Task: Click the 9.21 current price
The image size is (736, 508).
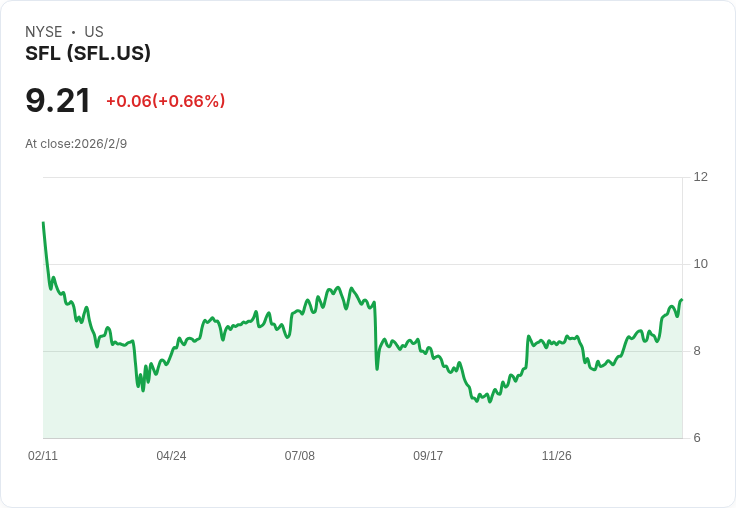Action: [x=58, y=101]
